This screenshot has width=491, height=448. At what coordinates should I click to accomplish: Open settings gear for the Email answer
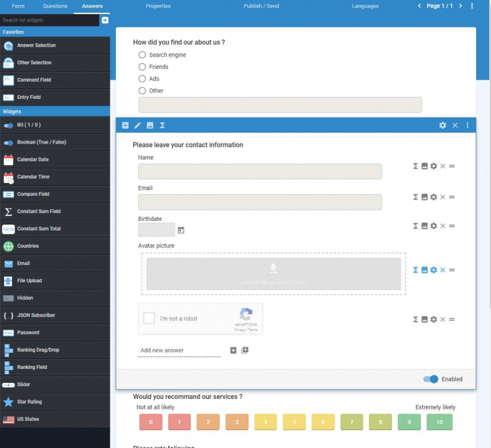click(433, 197)
